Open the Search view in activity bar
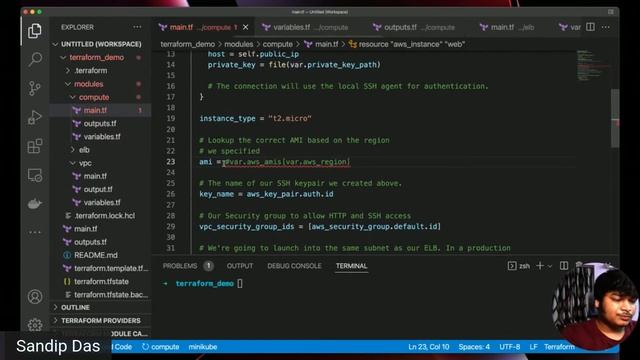Screen dimensions: 640x360 pyautogui.click(x=35, y=59)
